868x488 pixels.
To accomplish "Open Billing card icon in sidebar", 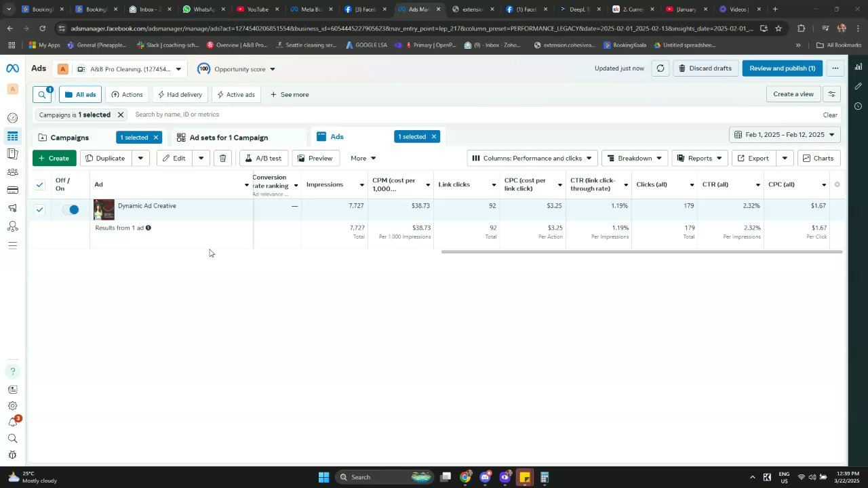I will [12, 190].
